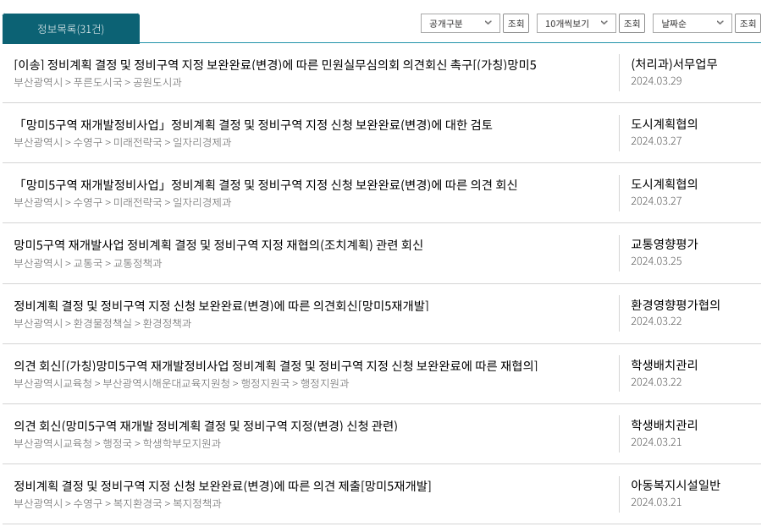The height and width of the screenshot is (532, 767).
Task: Open 의견 회신(망미5구역 재개발 지정(변경) 신청 관련)
Action: tap(206, 426)
